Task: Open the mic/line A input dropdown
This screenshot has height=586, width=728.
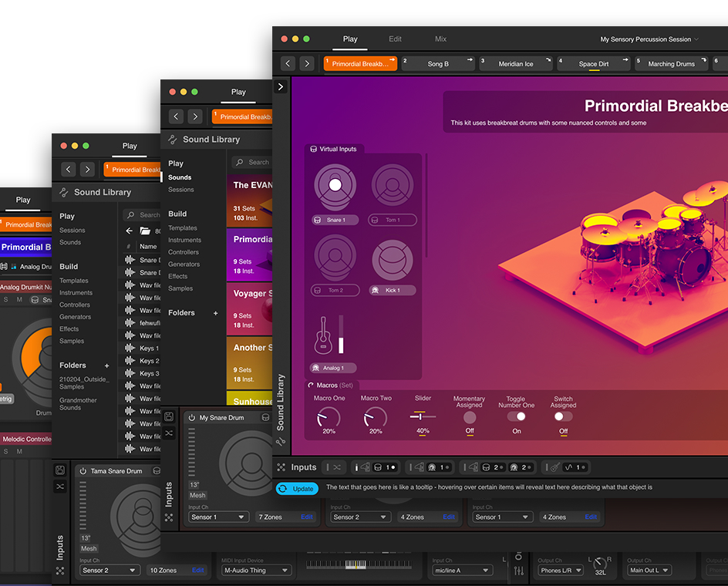Action: click(x=461, y=571)
